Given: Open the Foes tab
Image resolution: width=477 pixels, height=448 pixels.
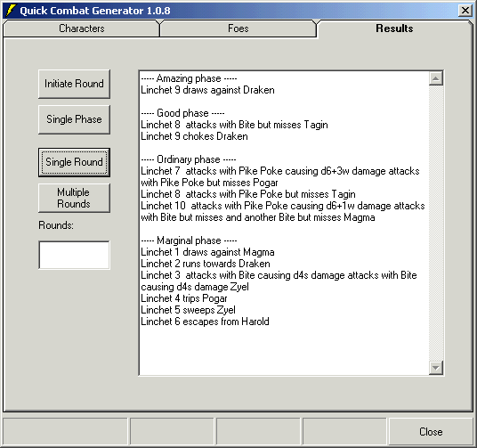Looking at the screenshot, I should pos(238,29).
